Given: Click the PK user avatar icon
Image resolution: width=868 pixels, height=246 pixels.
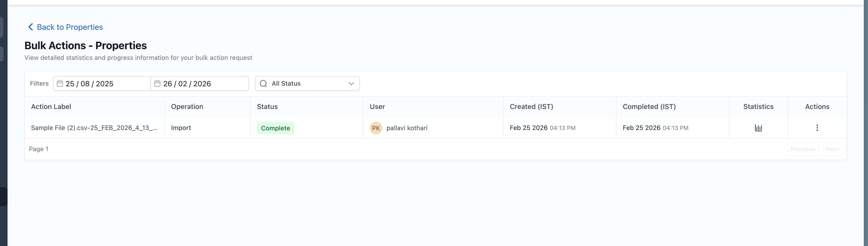Looking at the screenshot, I should coord(376,128).
